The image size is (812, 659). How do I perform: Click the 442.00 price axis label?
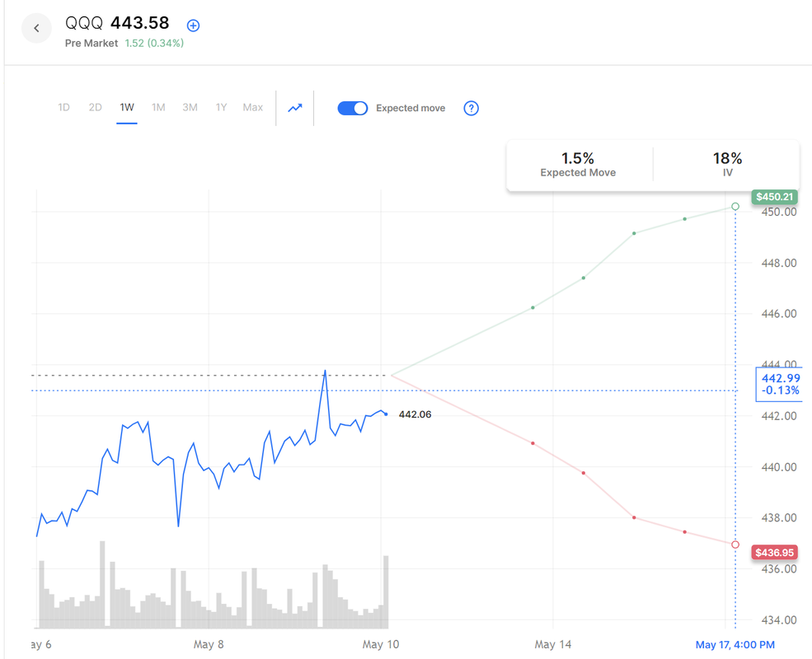(x=779, y=416)
